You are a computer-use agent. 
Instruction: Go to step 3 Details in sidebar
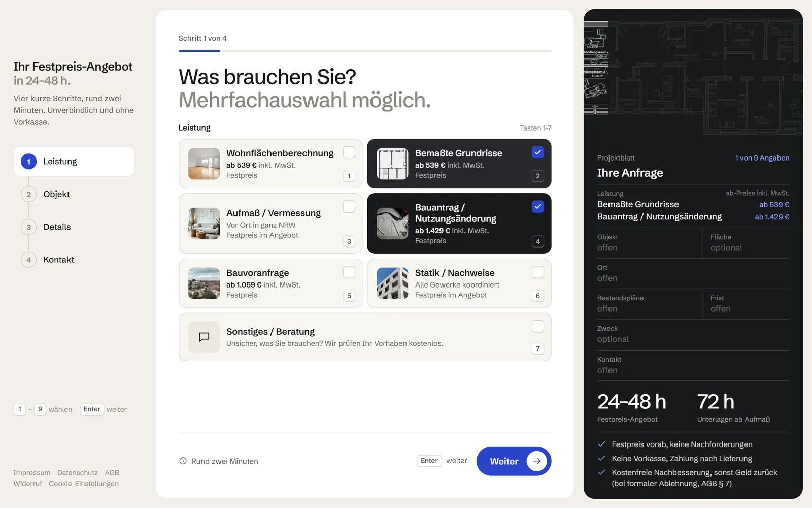[74, 227]
